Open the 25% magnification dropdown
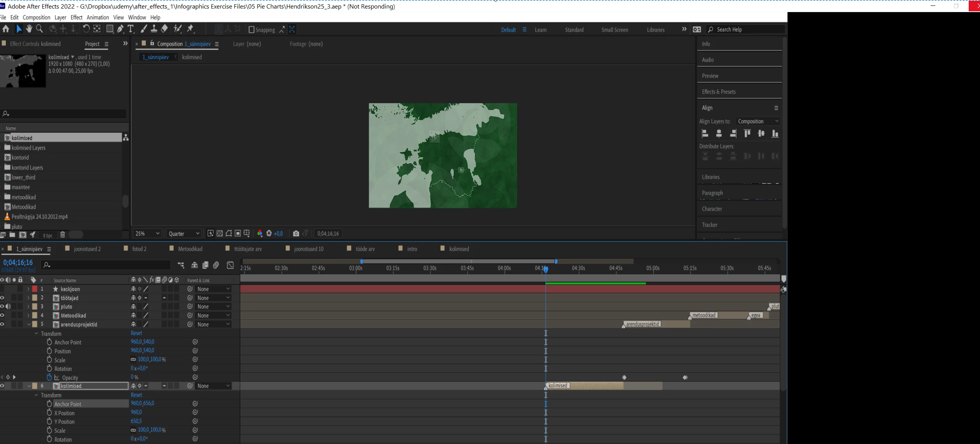 tap(147, 233)
